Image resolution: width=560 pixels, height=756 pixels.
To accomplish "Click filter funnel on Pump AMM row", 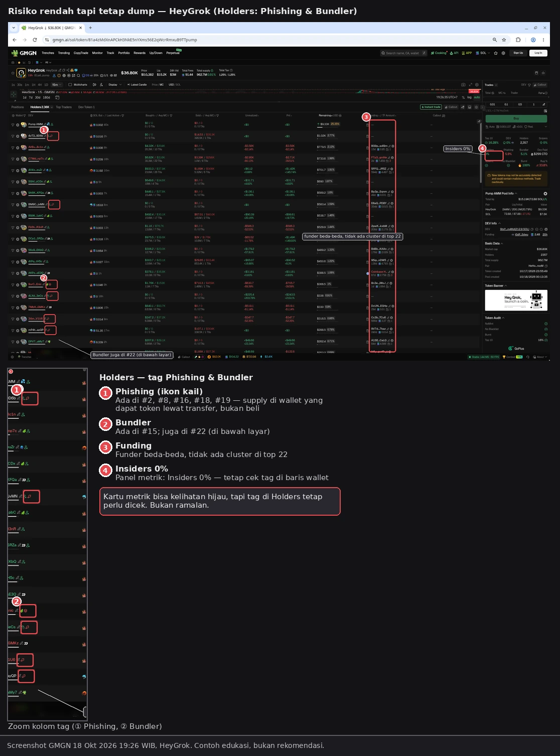I will coord(13,124).
